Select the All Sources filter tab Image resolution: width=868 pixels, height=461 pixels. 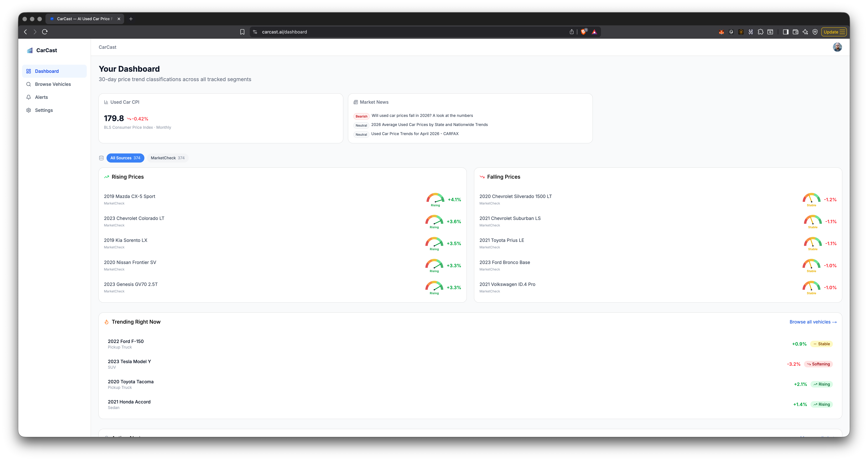[125, 158]
